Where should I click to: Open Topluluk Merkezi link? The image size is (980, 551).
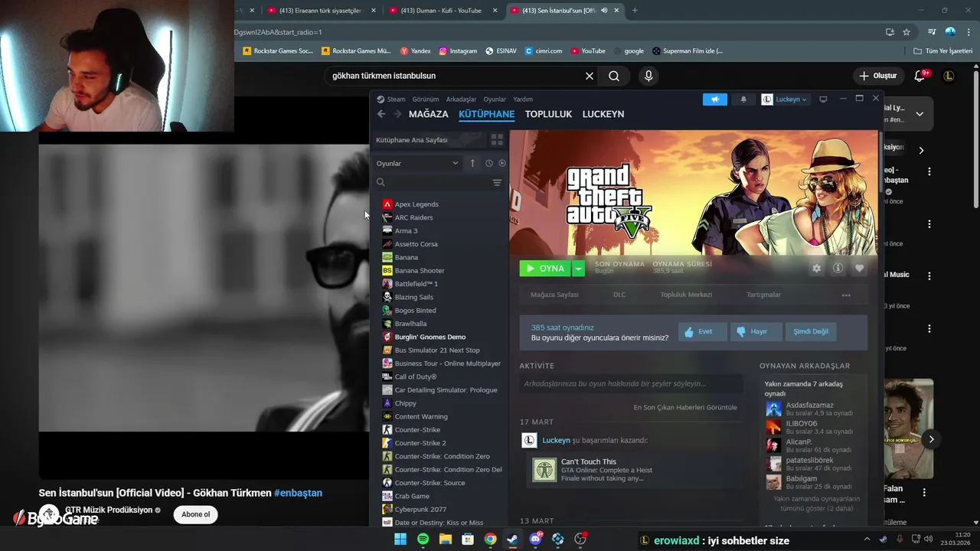[686, 295]
